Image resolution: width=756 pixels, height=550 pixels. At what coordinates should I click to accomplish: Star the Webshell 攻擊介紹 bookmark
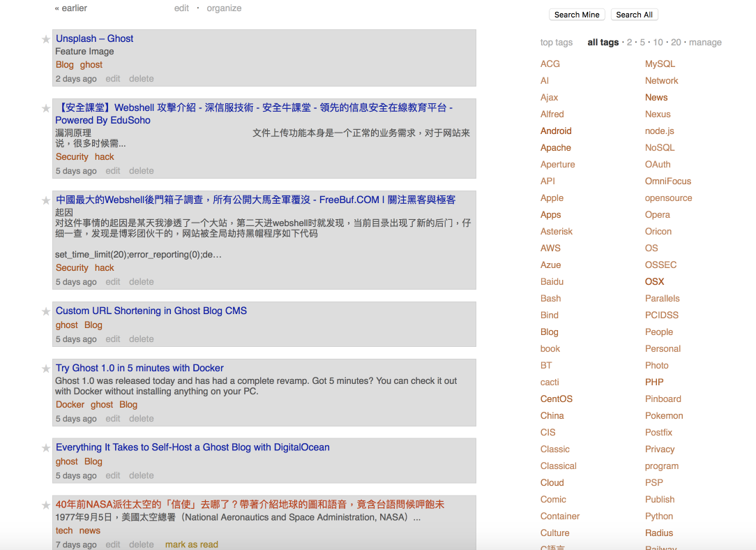click(46, 108)
